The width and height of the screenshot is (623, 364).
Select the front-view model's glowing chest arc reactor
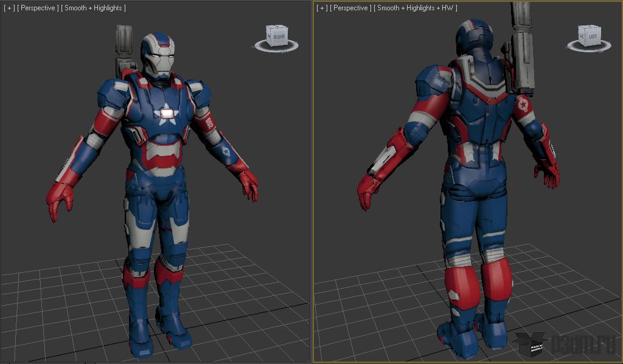tap(168, 114)
